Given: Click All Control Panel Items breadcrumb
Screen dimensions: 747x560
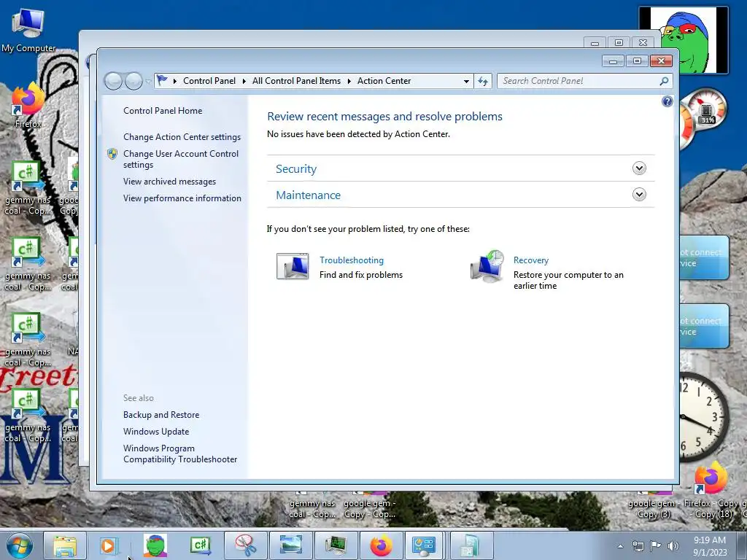Looking at the screenshot, I should [296, 81].
